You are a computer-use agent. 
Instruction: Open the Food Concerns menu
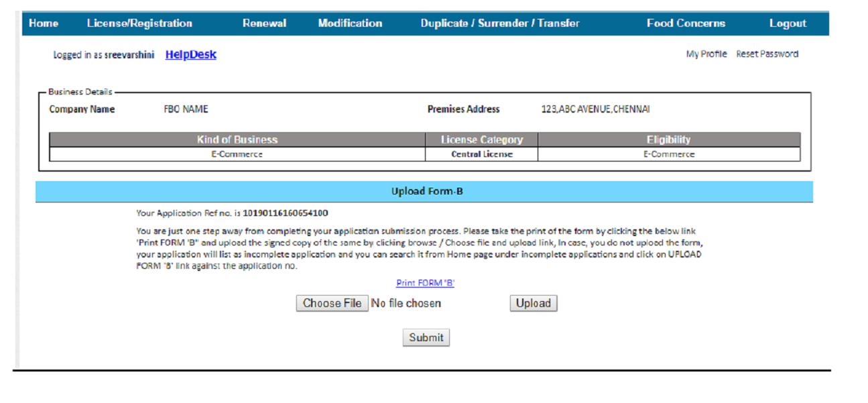pos(686,23)
